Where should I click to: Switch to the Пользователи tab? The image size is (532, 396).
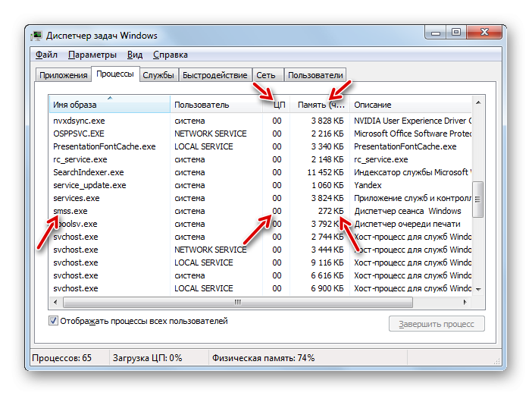point(315,75)
